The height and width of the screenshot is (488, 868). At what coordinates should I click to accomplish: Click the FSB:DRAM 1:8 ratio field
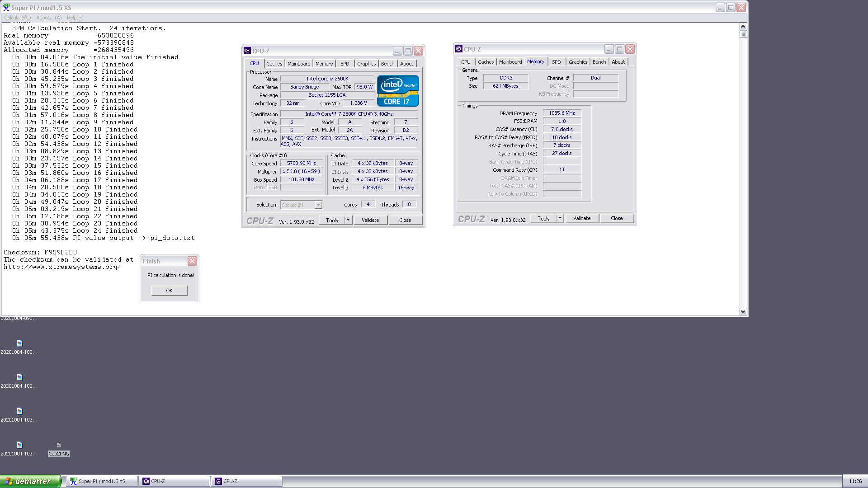562,121
